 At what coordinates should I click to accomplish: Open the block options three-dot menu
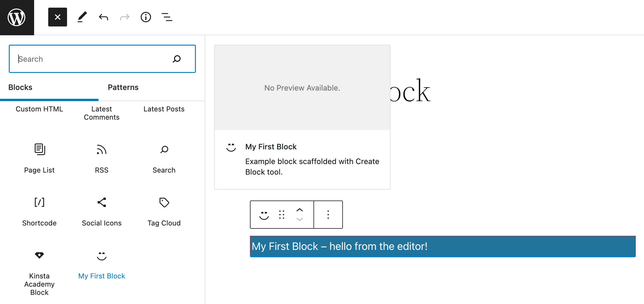point(328,215)
